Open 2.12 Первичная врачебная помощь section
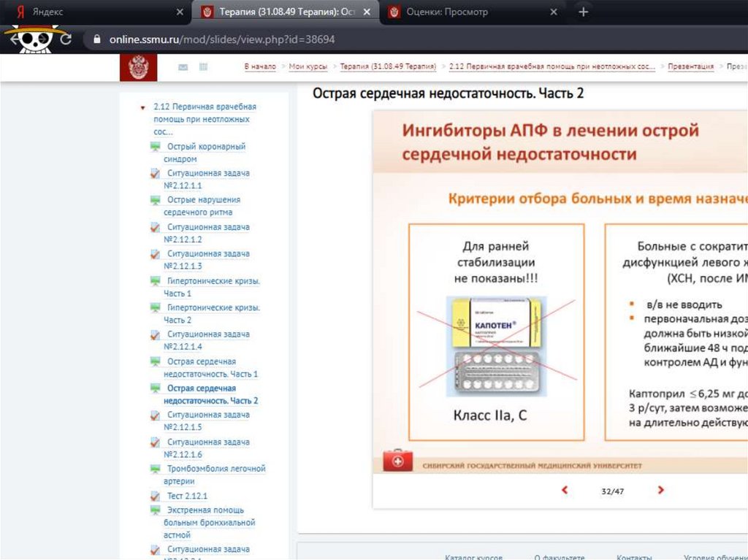This screenshot has height=560, width=748. click(x=205, y=119)
